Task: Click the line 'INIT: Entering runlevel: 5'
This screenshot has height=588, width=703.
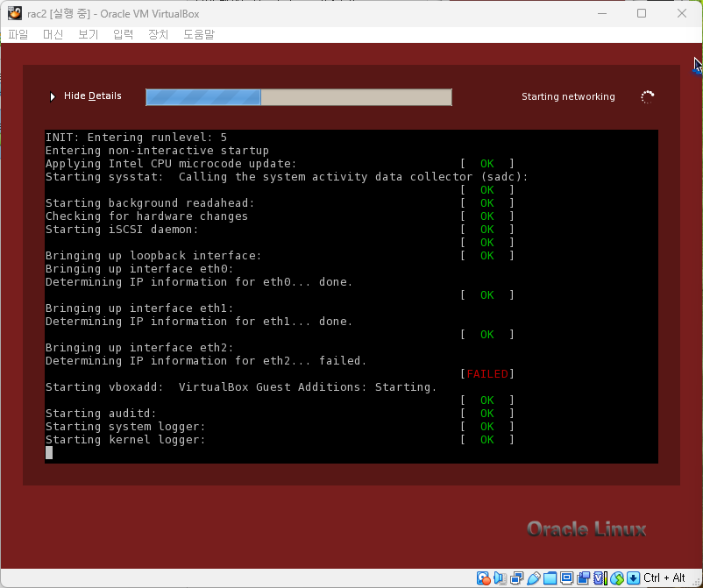Action: coord(136,137)
